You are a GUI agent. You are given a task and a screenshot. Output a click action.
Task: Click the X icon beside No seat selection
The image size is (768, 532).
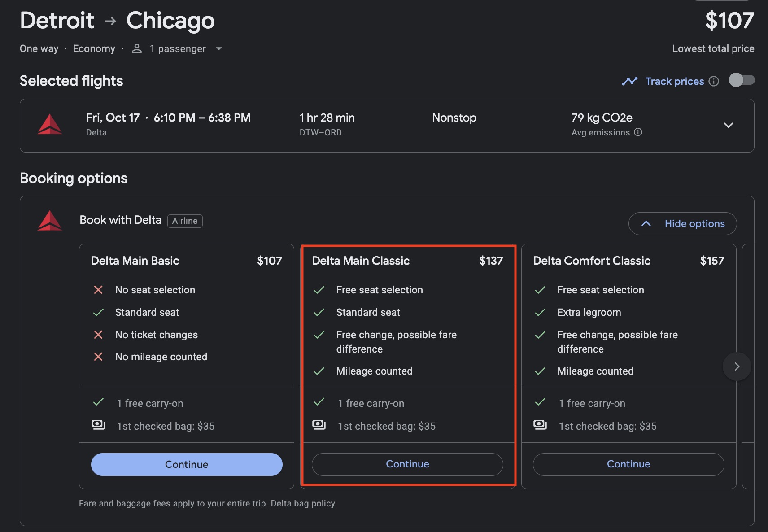(x=98, y=290)
